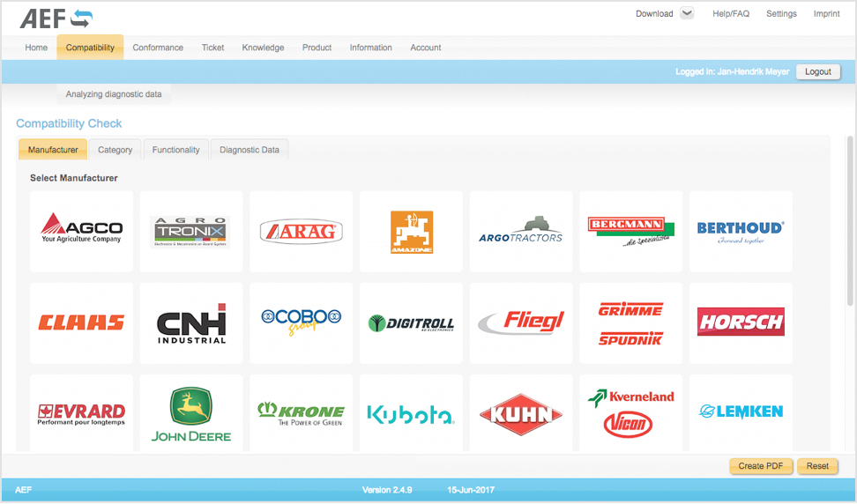Switch to the Manufacturer tab
This screenshot has height=504, width=857.
coord(53,150)
